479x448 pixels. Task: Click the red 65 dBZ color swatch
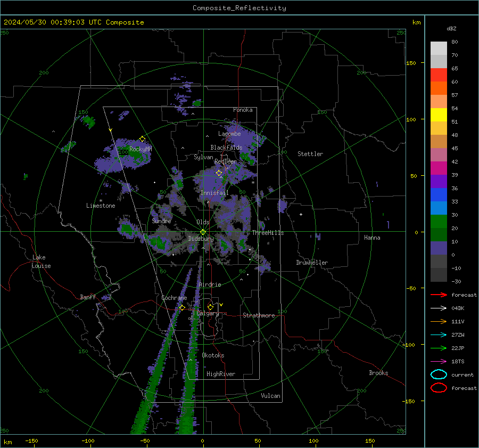pos(439,75)
